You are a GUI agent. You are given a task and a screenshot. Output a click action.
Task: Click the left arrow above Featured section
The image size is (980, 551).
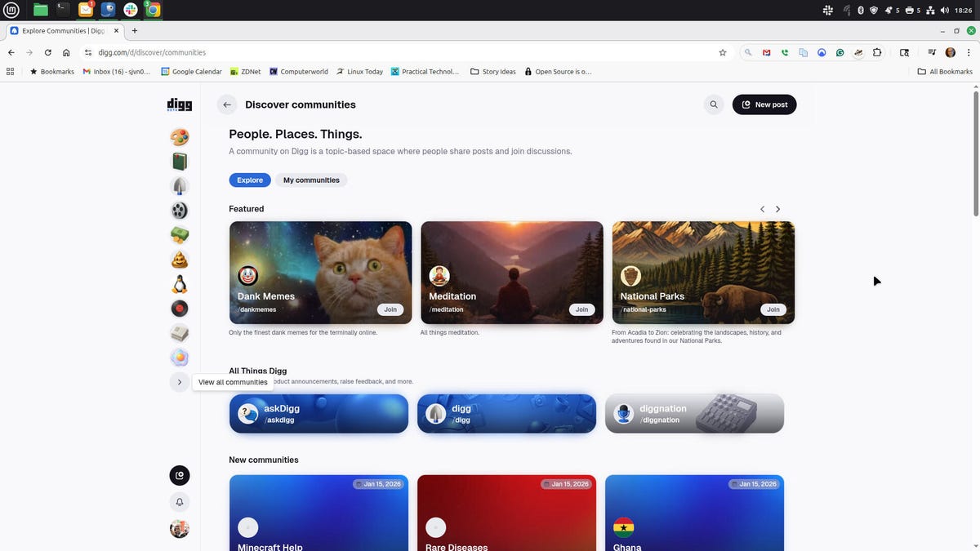tap(761, 208)
